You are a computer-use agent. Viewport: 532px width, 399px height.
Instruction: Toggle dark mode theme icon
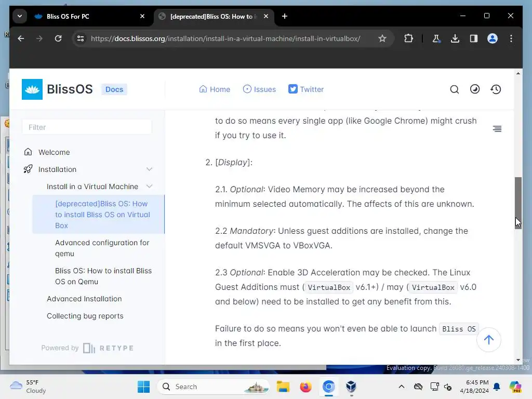[475, 89]
